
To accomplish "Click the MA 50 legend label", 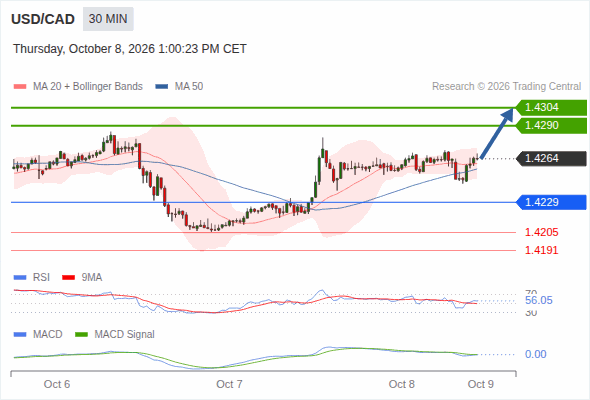I will [x=189, y=87].
